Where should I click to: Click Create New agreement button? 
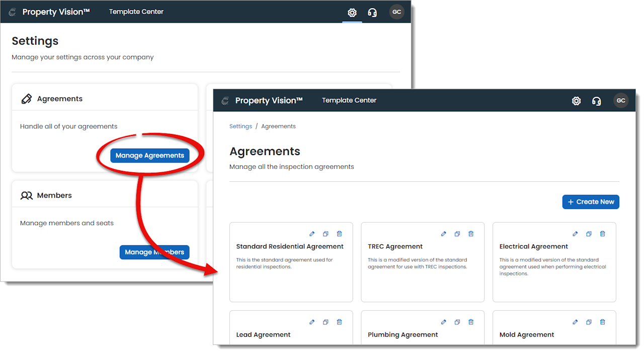click(591, 202)
